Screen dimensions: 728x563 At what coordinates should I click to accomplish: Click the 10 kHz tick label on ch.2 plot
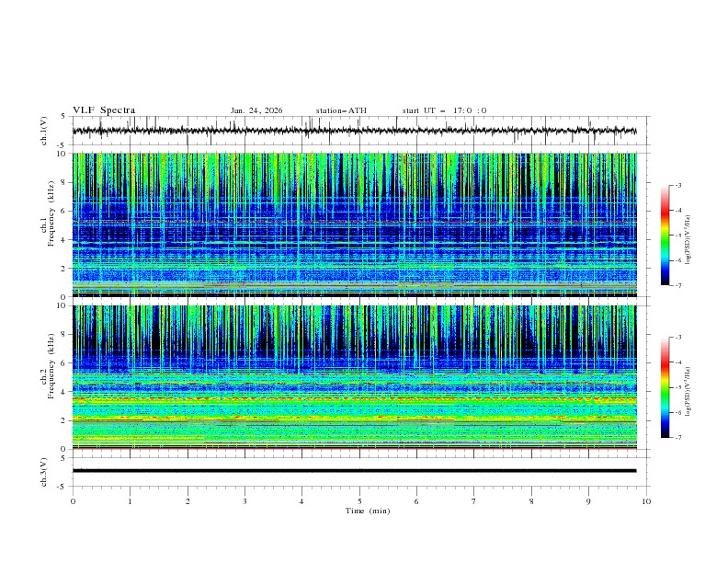[62, 306]
